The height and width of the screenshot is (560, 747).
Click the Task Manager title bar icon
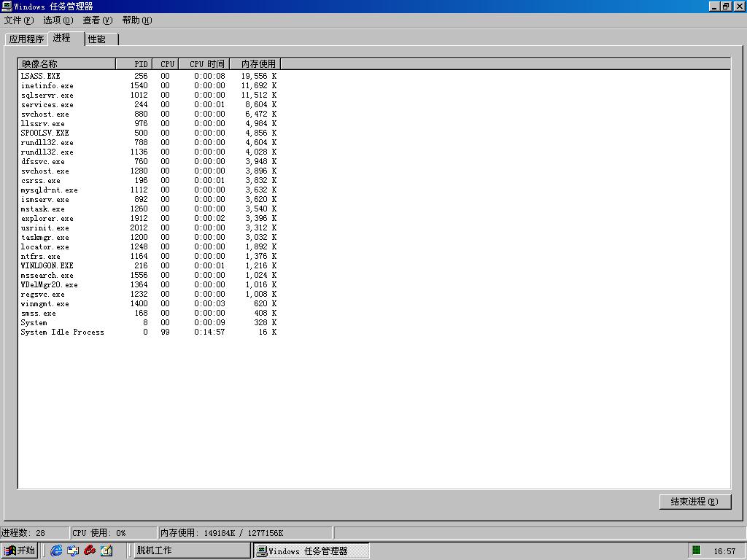coord(6,6)
